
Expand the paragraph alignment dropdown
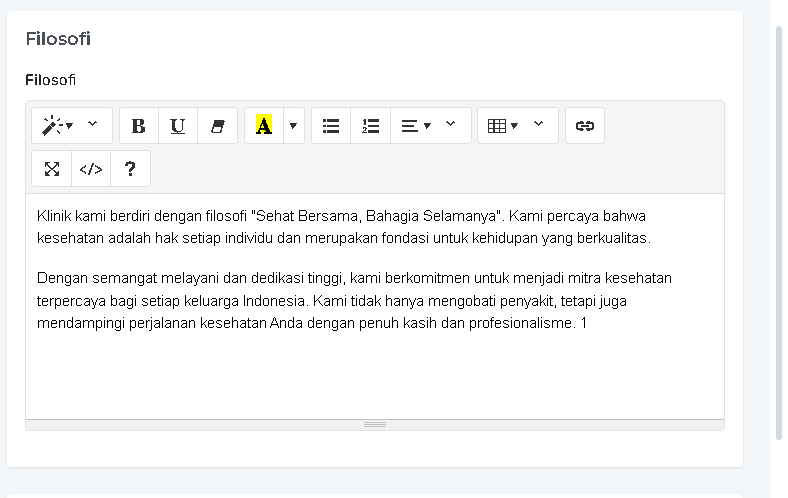coord(415,126)
